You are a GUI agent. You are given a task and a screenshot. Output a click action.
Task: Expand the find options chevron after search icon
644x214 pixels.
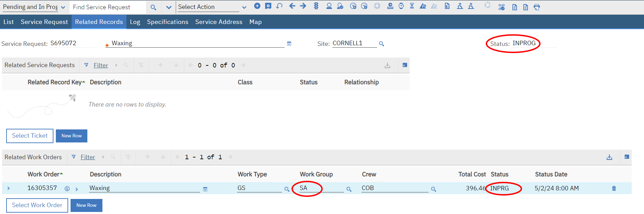pyautogui.click(x=169, y=7)
